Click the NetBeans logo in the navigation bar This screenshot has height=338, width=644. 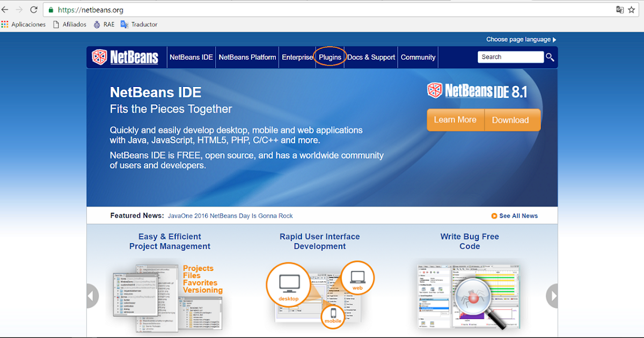[126, 57]
